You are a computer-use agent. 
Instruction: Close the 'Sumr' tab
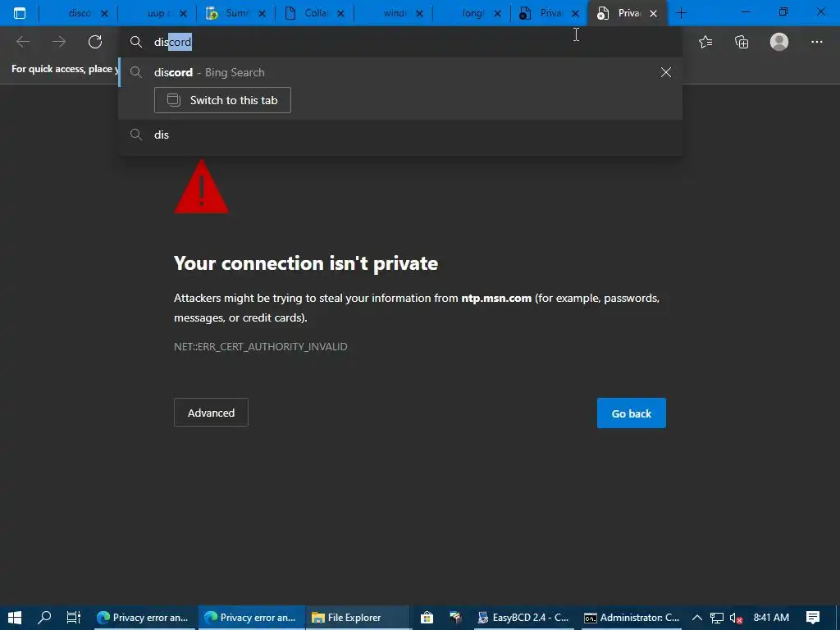[x=262, y=14]
